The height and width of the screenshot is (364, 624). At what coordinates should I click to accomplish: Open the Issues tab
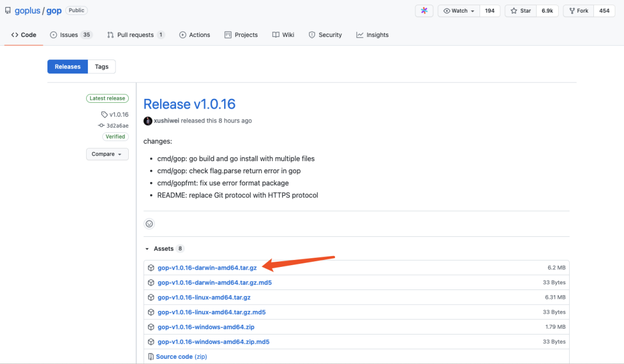(x=71, y=35)
